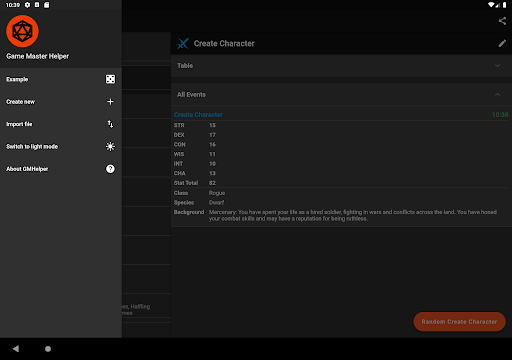Expand the Table section chevron

[497, 66]
